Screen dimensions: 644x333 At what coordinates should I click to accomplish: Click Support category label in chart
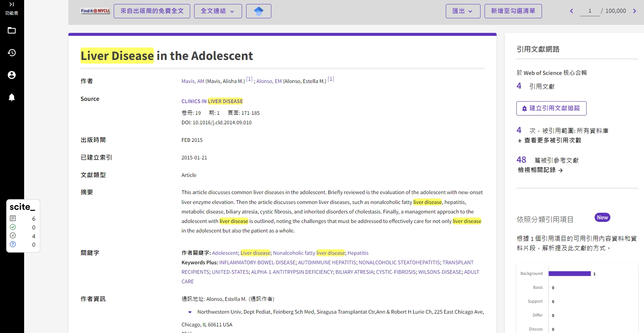pos(535,302)
